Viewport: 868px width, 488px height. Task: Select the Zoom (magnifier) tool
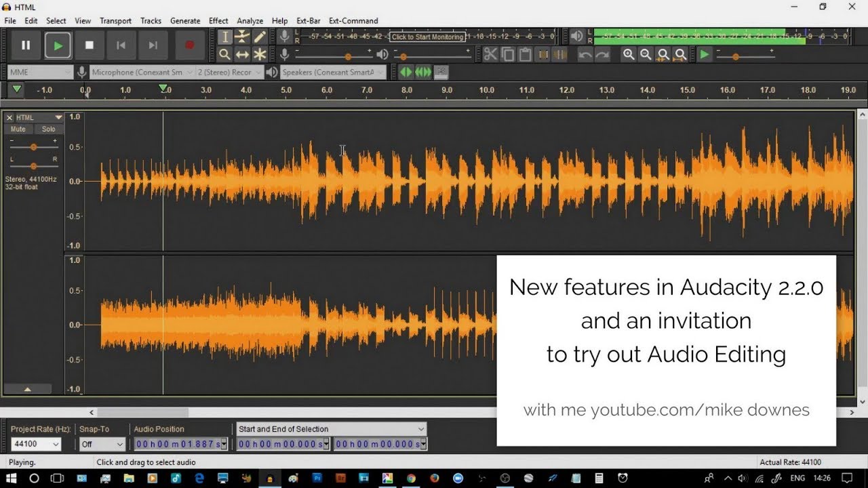click(224, 54)
